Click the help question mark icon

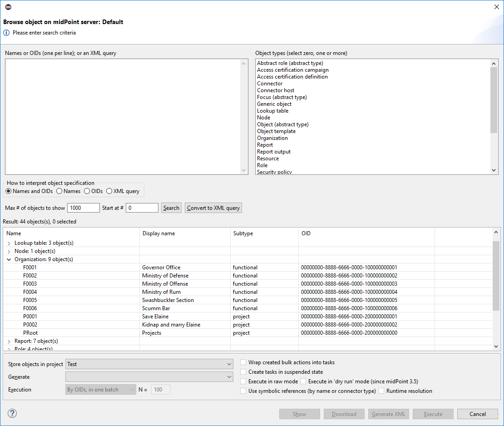click(x=12, y=413)
